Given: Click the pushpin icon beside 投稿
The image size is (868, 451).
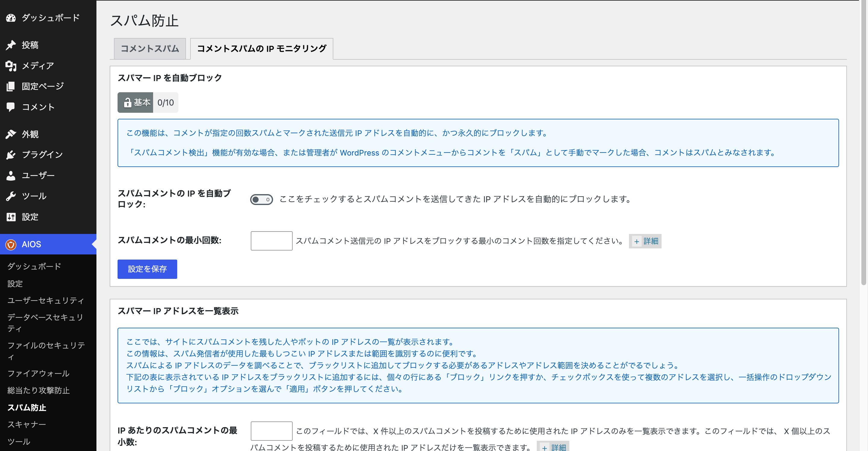Looking at the screenshot, I should pos(11,45).
